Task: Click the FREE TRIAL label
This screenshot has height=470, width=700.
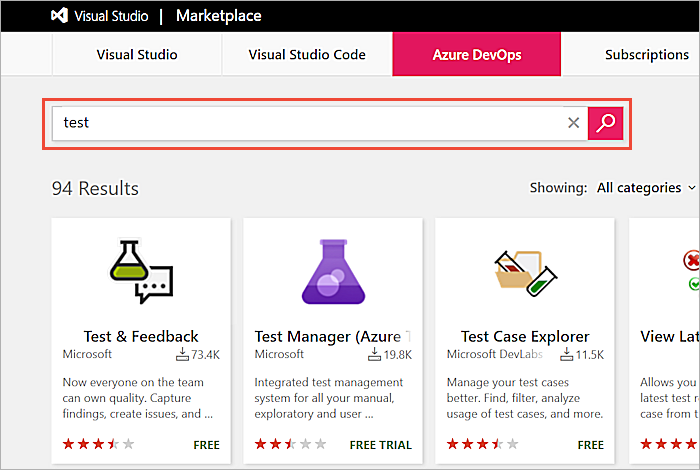Action: coord(381,445)
